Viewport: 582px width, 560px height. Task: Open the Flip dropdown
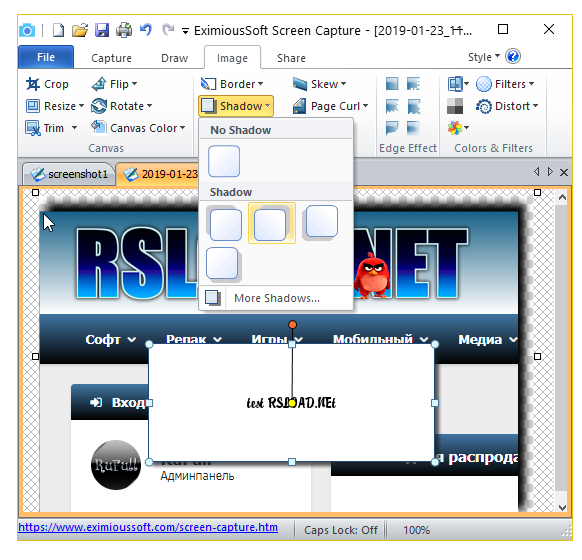click(x=114, y=84)
